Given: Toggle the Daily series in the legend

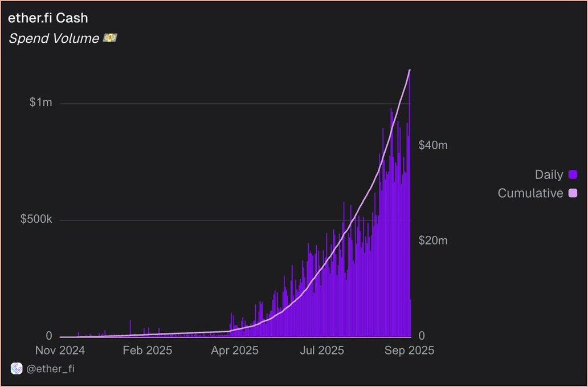Looking at the screenshot, I should pyautogui.click(x=556, y=175).
